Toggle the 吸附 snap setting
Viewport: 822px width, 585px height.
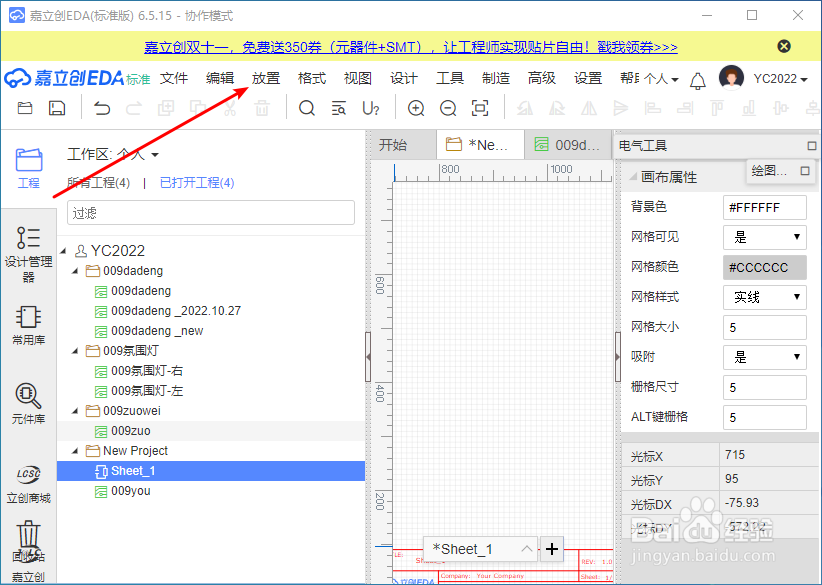click(764, 357)
